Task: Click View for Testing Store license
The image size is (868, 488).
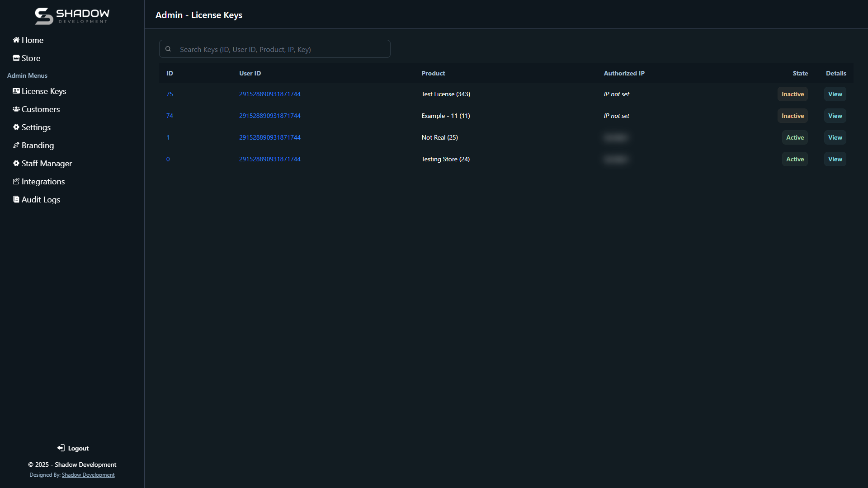Action: (835, 160)
